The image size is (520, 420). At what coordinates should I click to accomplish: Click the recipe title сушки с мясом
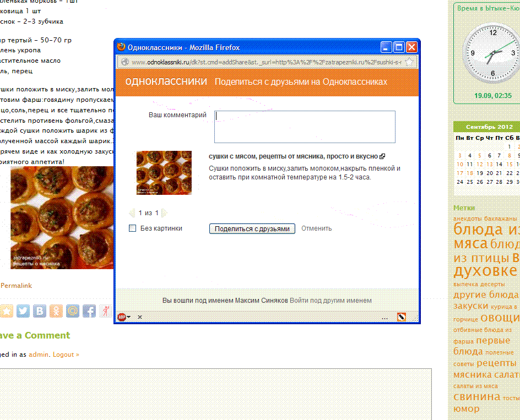294,156
